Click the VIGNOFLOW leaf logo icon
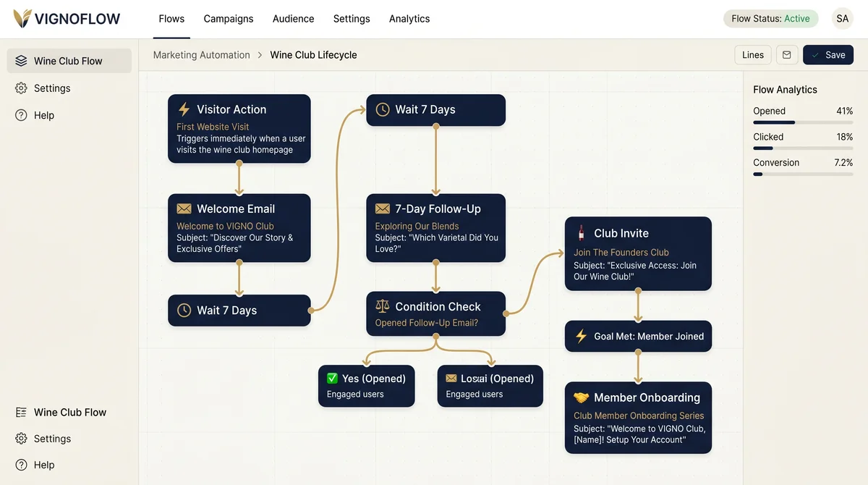This screenshot has width=868, height=485. click(x=22, y=19)
